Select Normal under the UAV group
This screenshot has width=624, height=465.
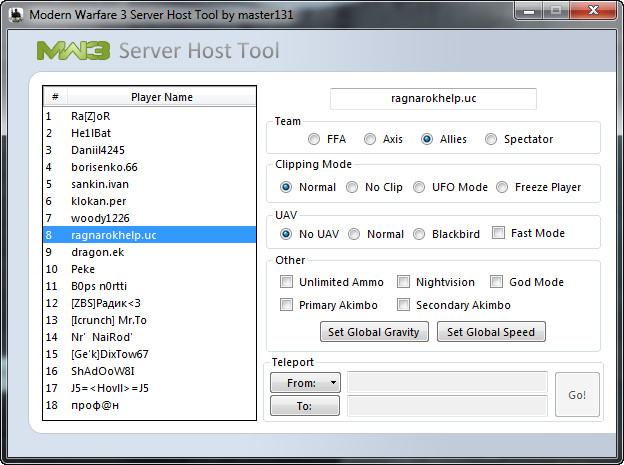click(354, 234)
